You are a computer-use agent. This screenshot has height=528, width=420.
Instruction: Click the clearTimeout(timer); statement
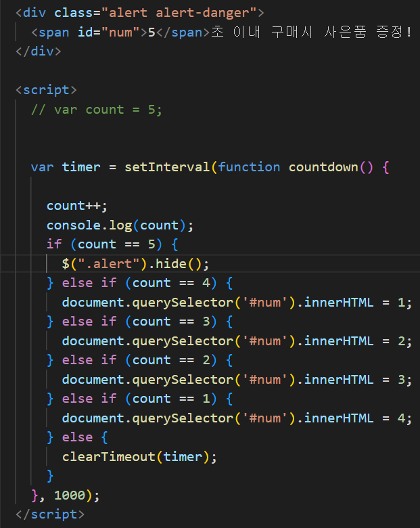point(139,457)
